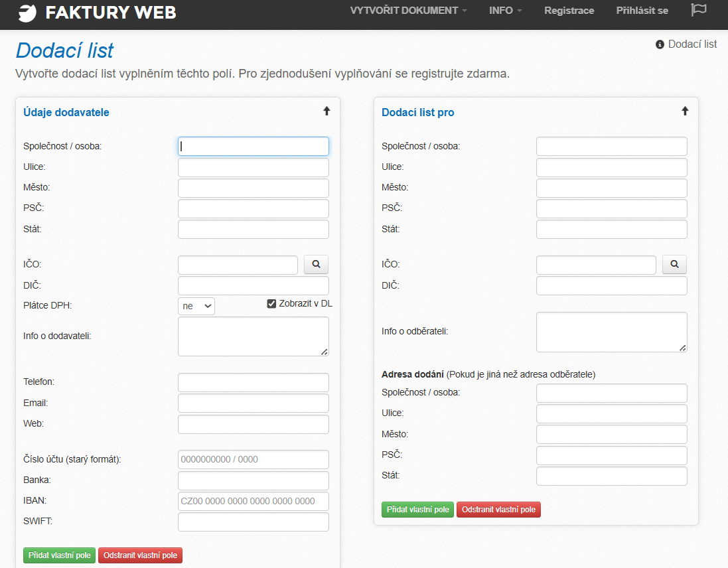728x568 pixels.
Task: Open the Vytvořit dokument menu
Action: click(x=408, y=11)
